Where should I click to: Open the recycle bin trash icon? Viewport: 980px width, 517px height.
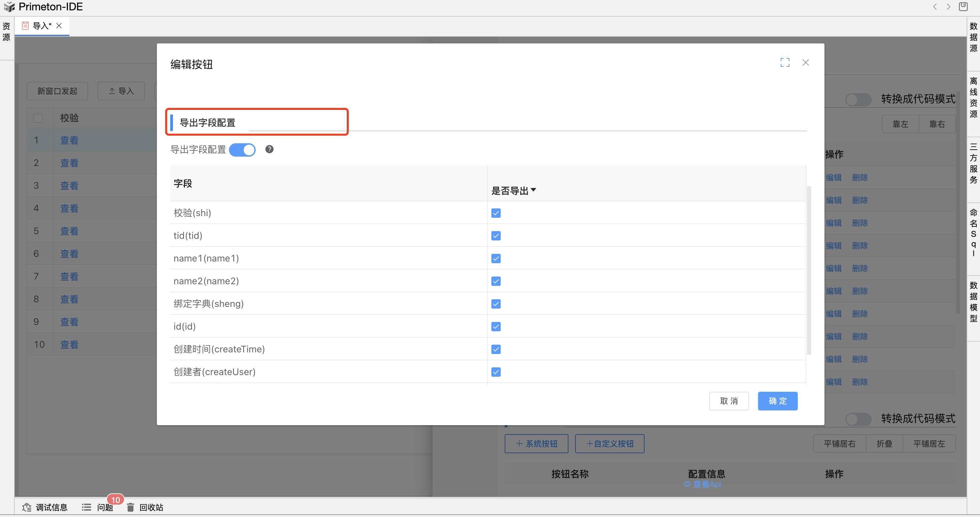point(131,507)
